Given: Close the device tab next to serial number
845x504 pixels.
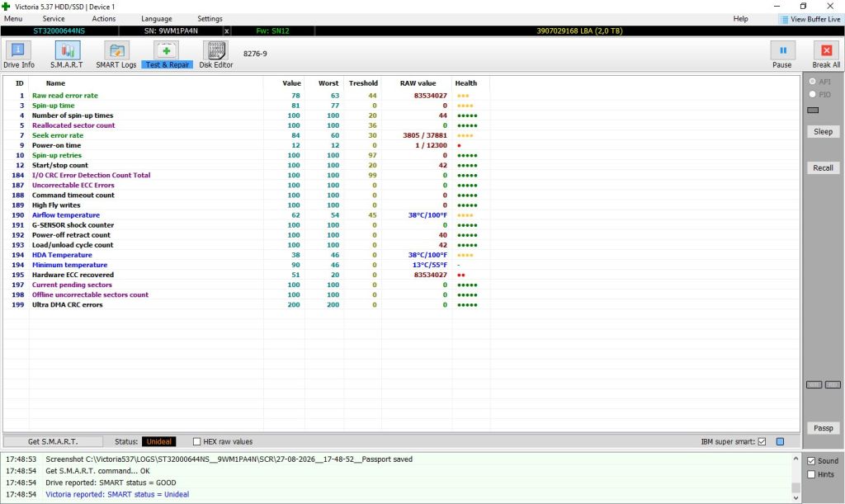Looking at the screenshot, I should point(226,31).
